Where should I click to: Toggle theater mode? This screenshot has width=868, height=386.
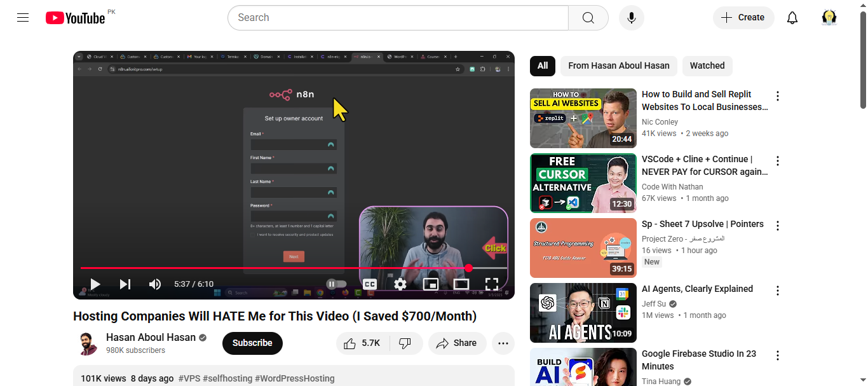461,284
